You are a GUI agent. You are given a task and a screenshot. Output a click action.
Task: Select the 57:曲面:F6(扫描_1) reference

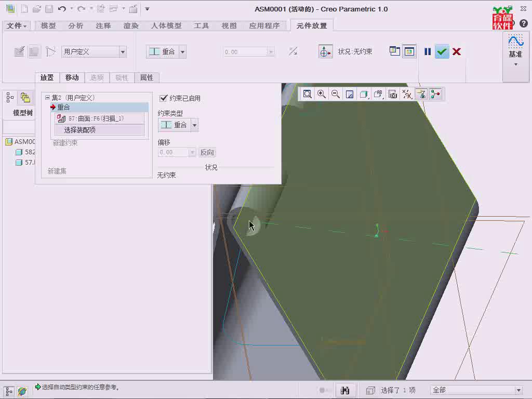pyautogui.click(x=99, y=118)
